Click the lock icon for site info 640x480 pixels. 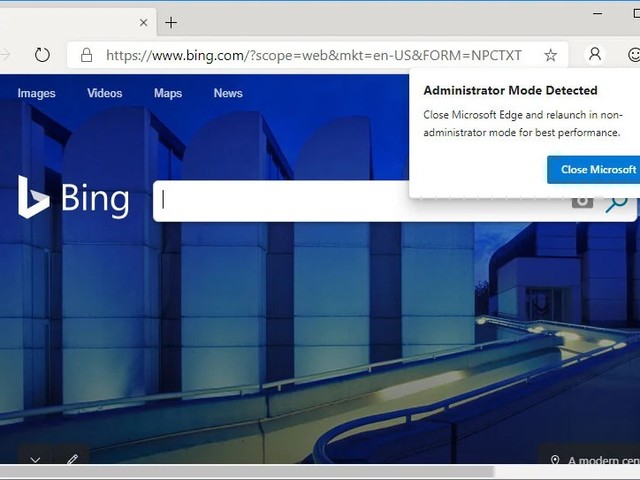tap(86, 55)
